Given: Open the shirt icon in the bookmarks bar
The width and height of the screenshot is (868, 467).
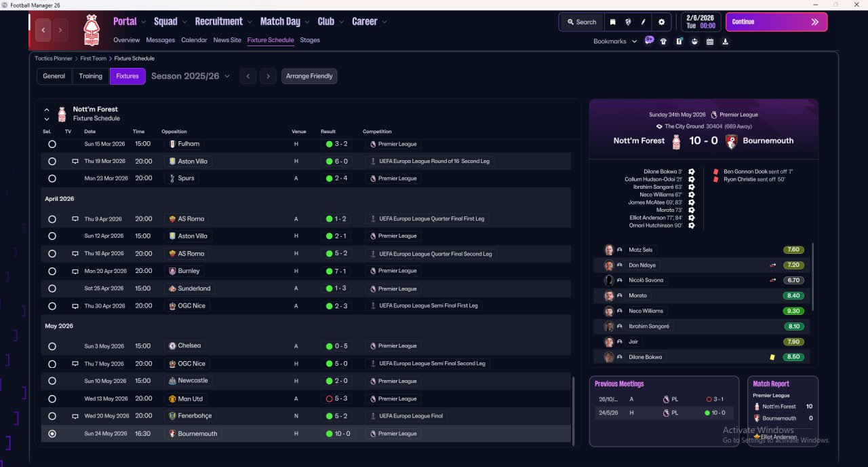Looking at the screenshot, I should tap(663, 41).
